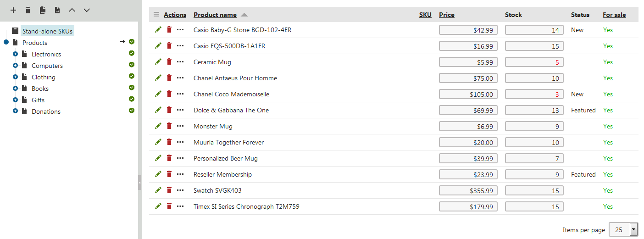Select the Clothing tree item
644x239 pixels.
click(44, 77)
